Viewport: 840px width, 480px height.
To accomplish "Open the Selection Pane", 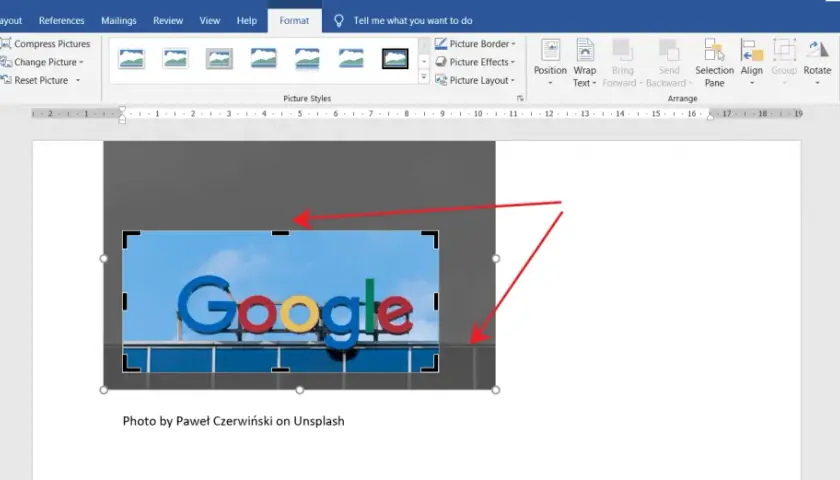I will tap(715, 63).
